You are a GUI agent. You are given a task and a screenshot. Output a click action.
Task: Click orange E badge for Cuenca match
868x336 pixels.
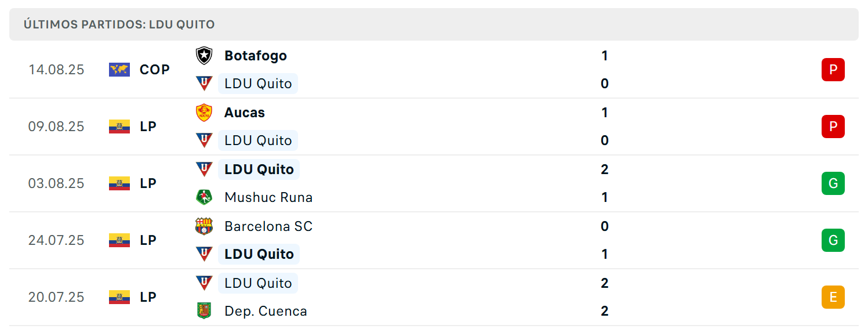(x=833, y=297)
